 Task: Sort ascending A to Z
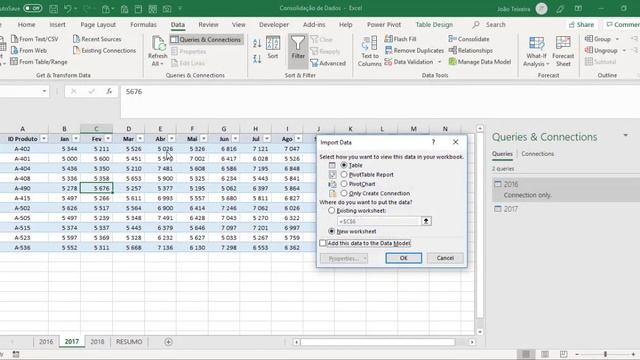257,43
